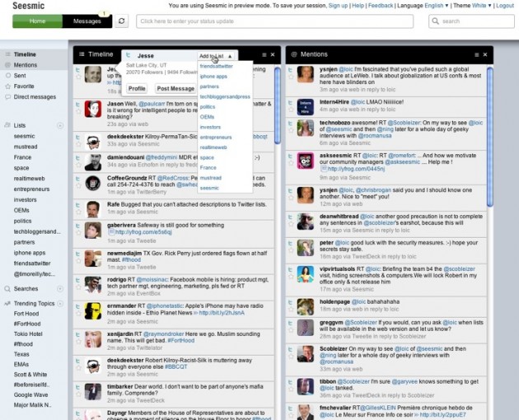Switch to the Messages tab
The height and width of the screenshot is (420, 519).
coord(87,21)
